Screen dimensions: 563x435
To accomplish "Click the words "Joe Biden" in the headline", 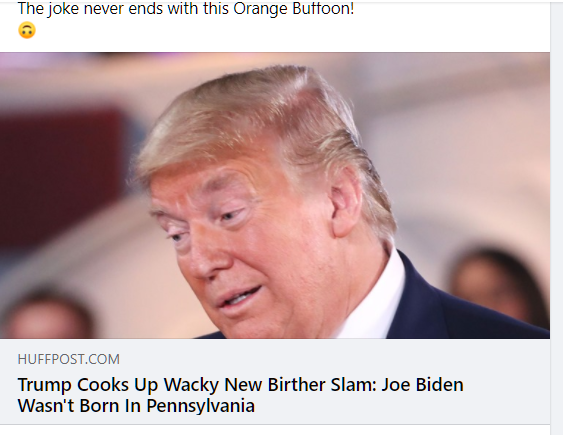I will pyautogui.click(x=423, y=384).
